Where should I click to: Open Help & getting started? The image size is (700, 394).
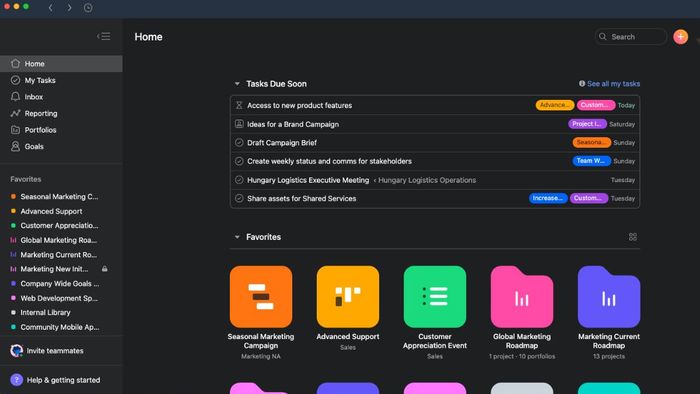tap(63, 380)
